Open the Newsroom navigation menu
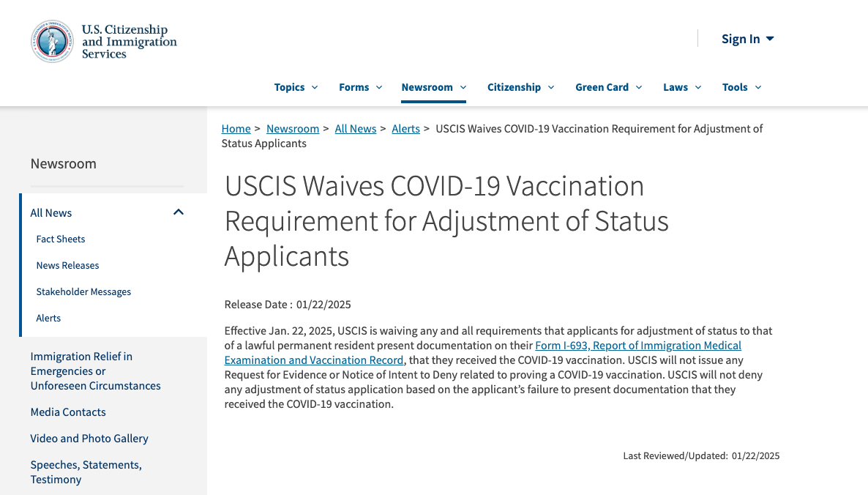Viewport: 868px width, 495px height. point(433,87)
